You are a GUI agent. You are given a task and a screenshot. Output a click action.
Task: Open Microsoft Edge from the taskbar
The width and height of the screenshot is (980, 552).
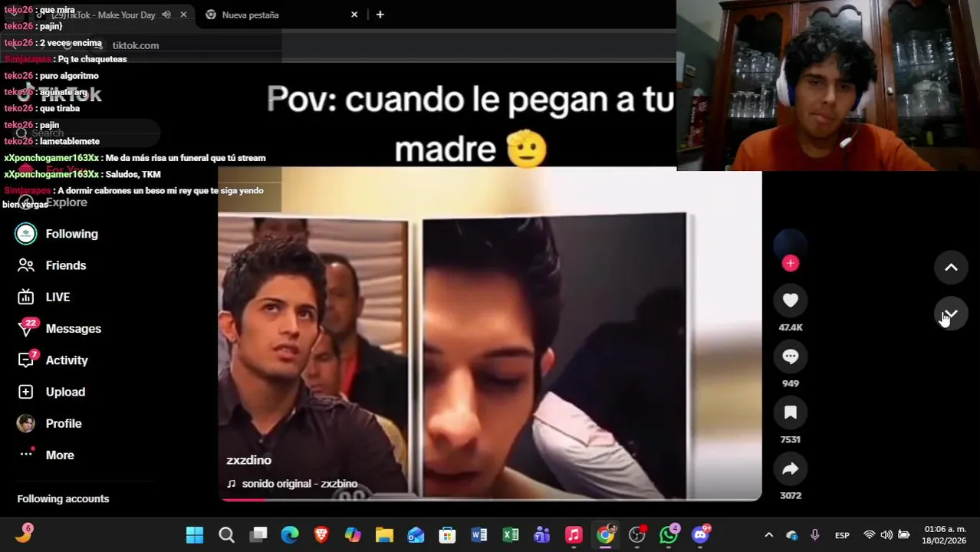coord(290,535)
